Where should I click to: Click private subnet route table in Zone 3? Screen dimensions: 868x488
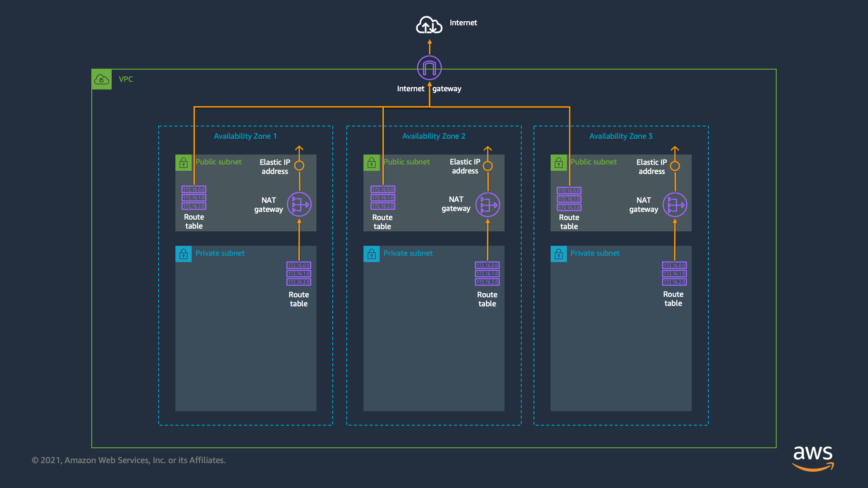[x=674, y=274]
